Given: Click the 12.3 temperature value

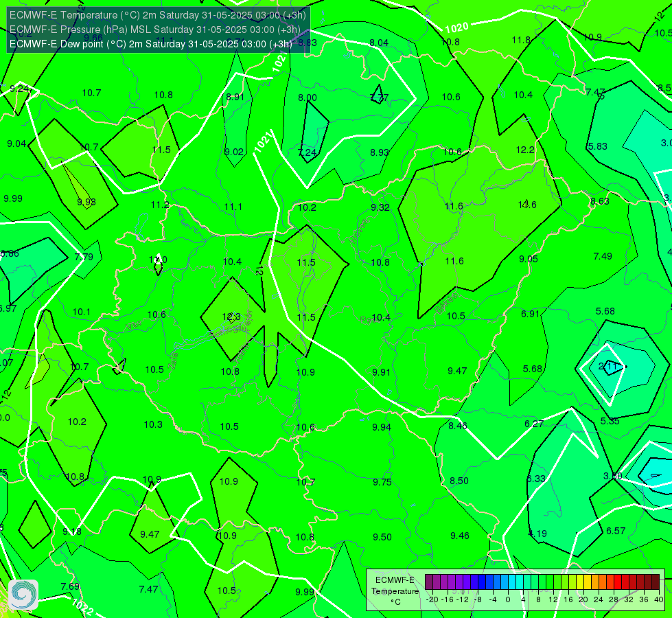Looking at the screenshot, I should pos(231,317).
